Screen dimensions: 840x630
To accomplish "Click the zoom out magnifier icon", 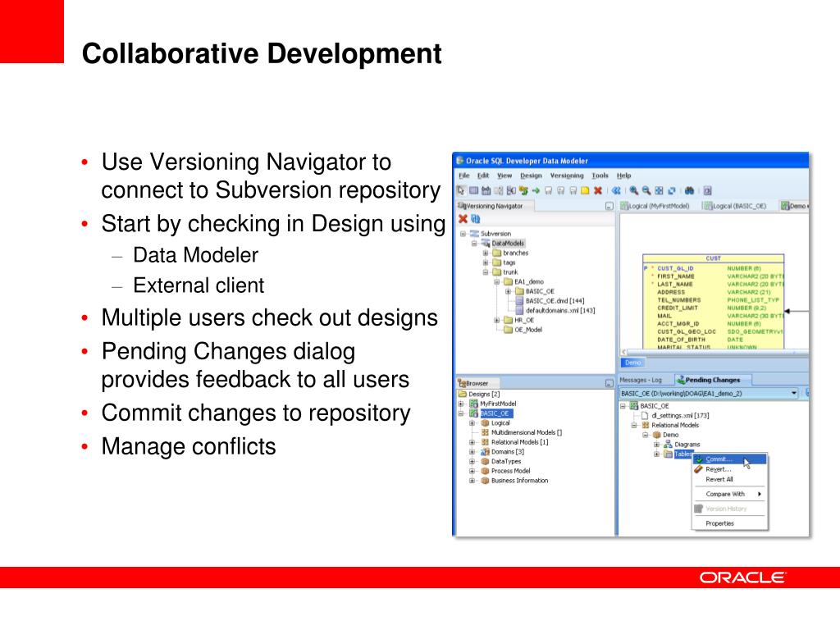I will [x=646, y=190].
